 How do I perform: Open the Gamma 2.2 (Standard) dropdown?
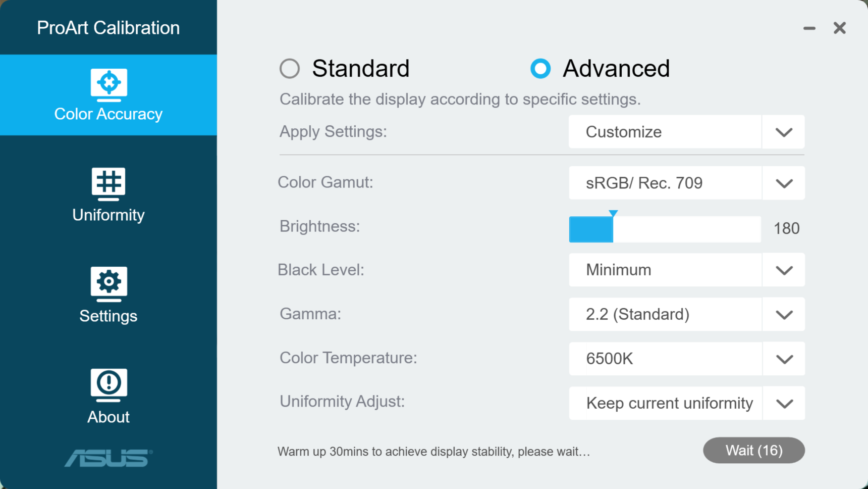click(686, 314)
